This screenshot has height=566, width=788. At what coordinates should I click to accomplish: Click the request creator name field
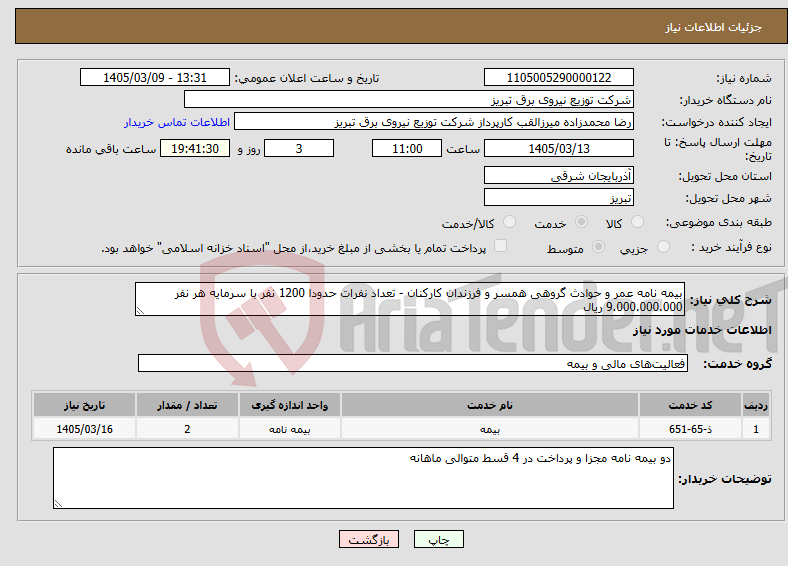coord(434,122)
